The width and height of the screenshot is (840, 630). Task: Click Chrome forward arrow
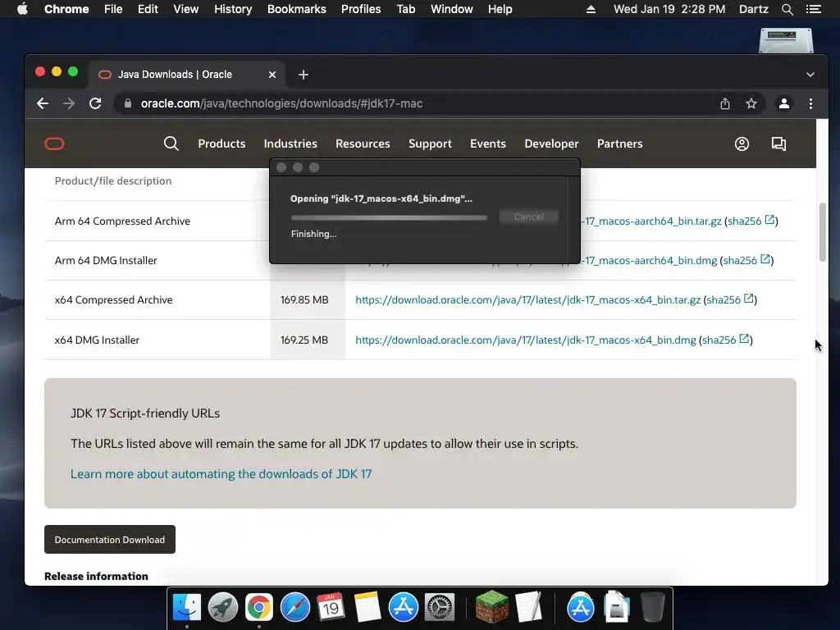coord(69,103)
